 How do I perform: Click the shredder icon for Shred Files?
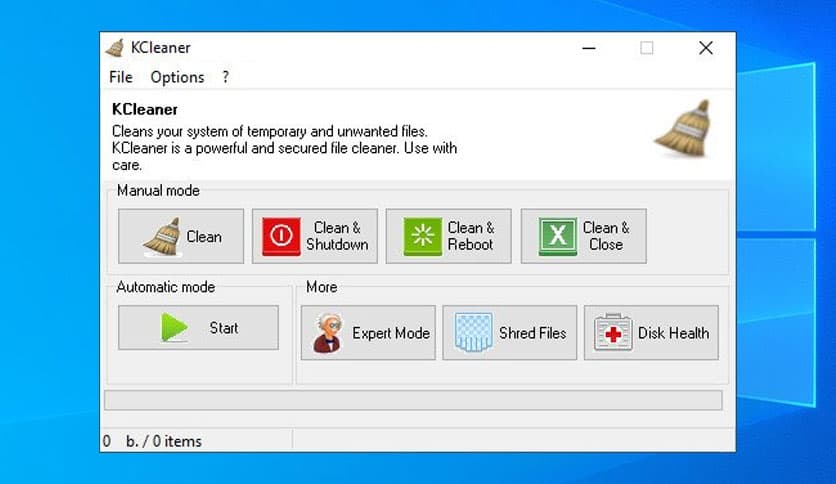(x=473, y=333)
